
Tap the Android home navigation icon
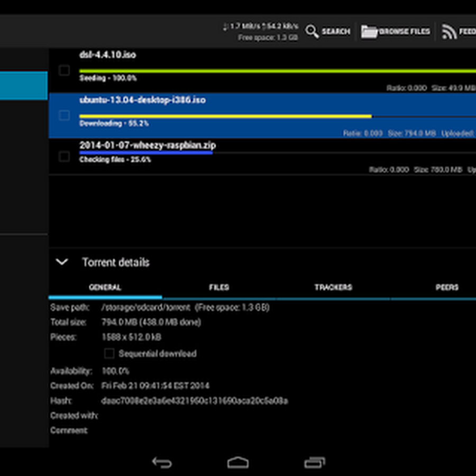(238, 462)
